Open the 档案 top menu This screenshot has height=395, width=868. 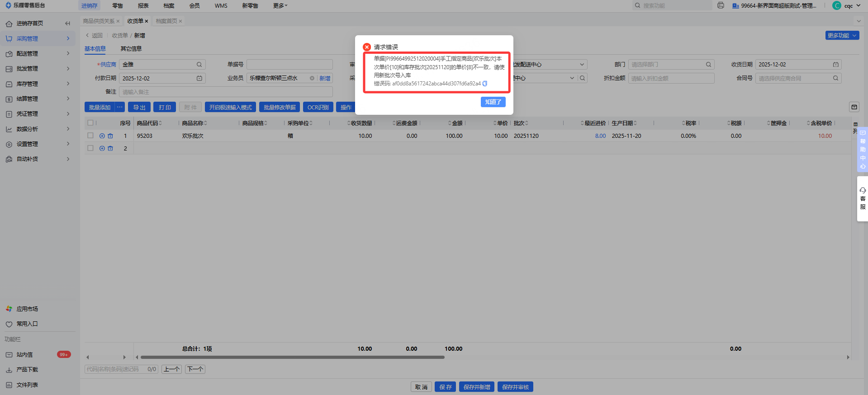coord(169,6)
